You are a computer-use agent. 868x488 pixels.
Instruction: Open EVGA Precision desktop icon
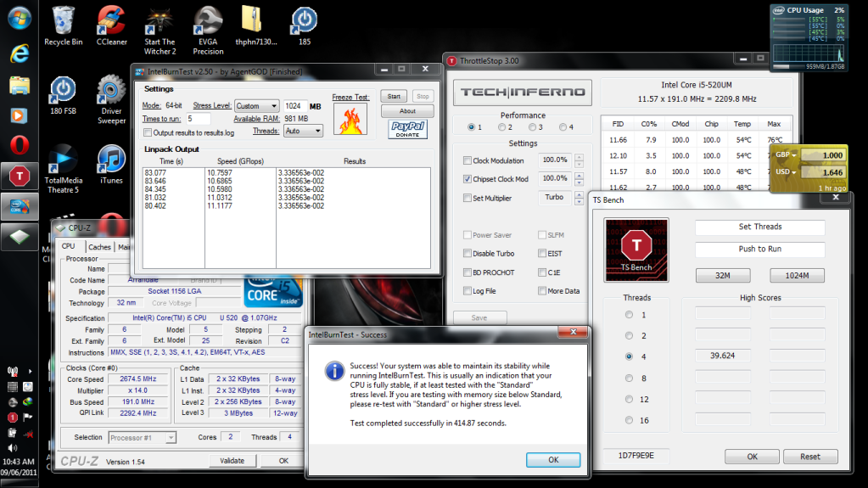(208, 31)
